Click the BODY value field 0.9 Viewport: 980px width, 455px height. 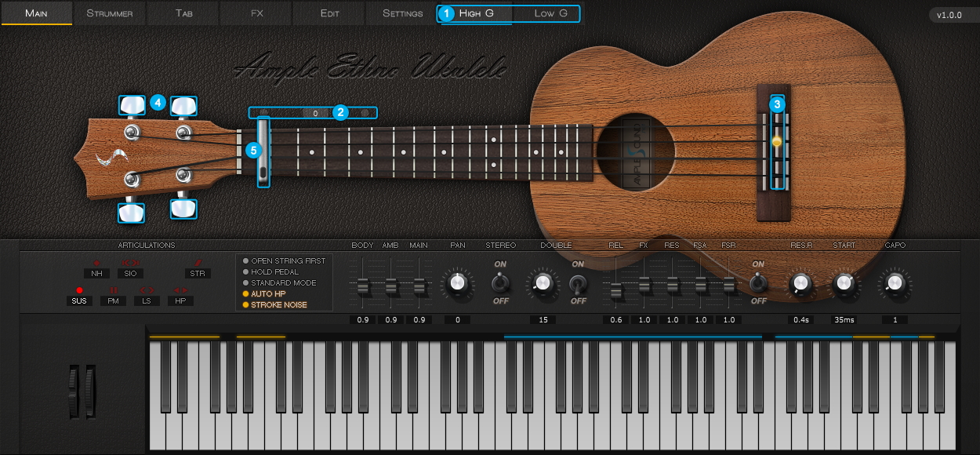pos(362,320)
